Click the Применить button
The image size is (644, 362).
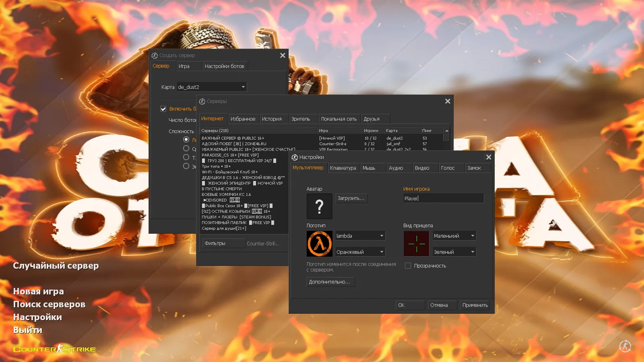[475, 305]
